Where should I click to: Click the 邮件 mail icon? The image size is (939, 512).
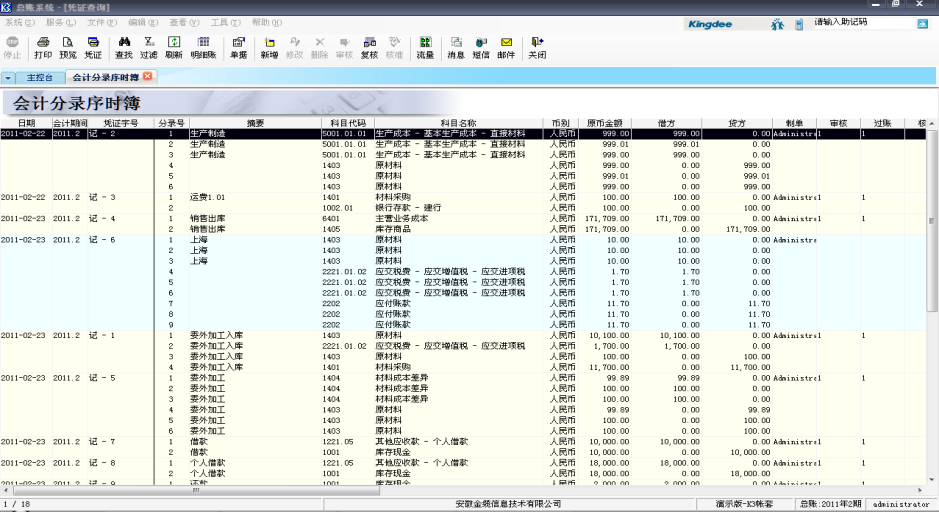point(506,47)
